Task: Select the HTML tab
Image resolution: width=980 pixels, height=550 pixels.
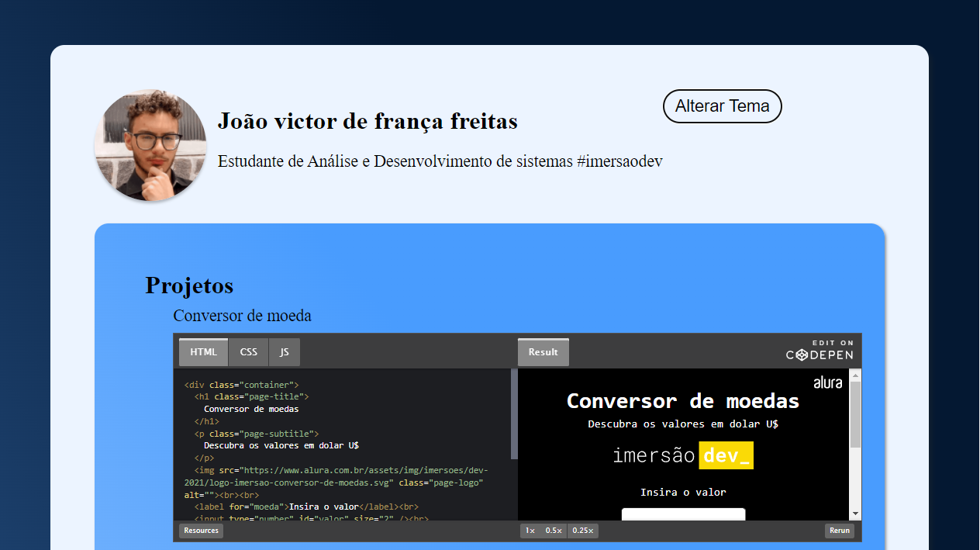Action: click(x=202, y=351)
